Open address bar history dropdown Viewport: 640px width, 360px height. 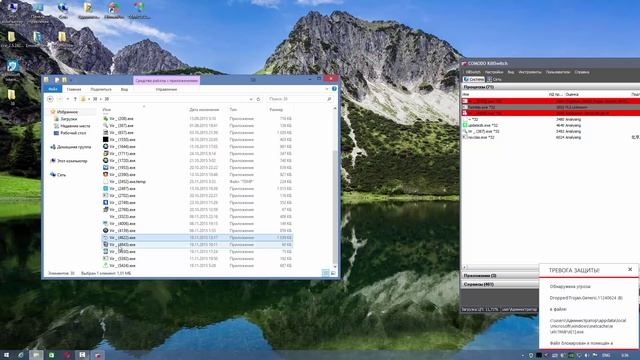point(251,99)
